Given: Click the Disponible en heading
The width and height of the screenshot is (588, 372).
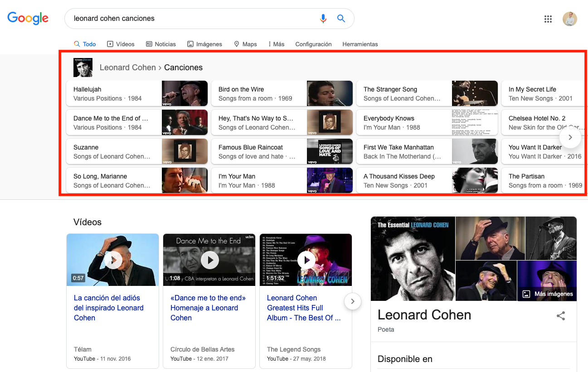Looking at the screenshot, I should click(x=405, y=359).
